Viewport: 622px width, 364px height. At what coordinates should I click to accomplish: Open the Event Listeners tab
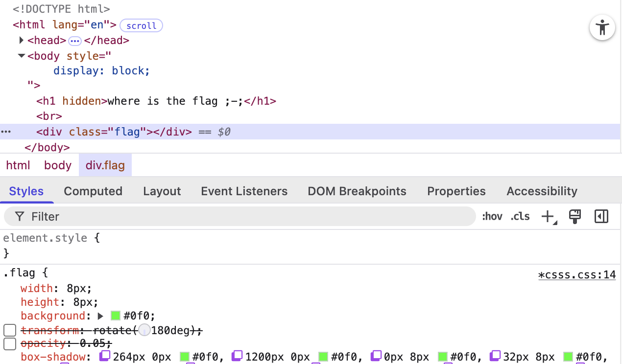coord(244,191)
